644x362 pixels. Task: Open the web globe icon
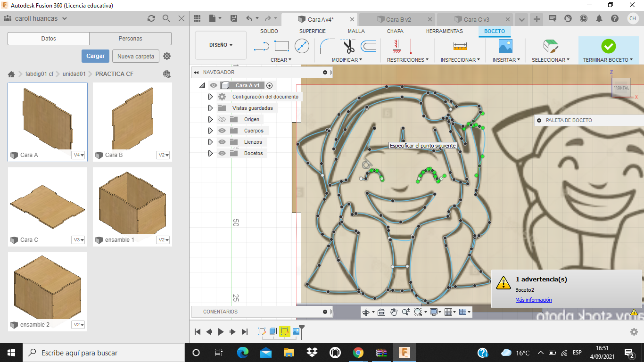coord(166,74)
